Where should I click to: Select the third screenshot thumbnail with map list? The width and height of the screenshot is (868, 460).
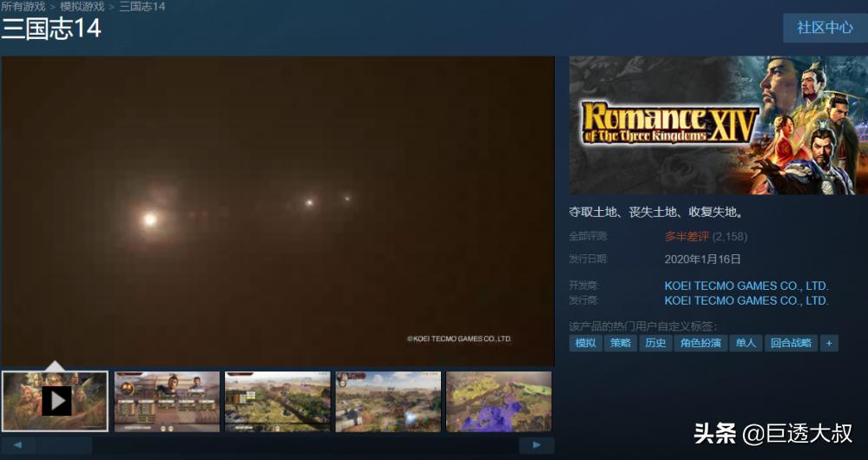(x=278, y=401)
